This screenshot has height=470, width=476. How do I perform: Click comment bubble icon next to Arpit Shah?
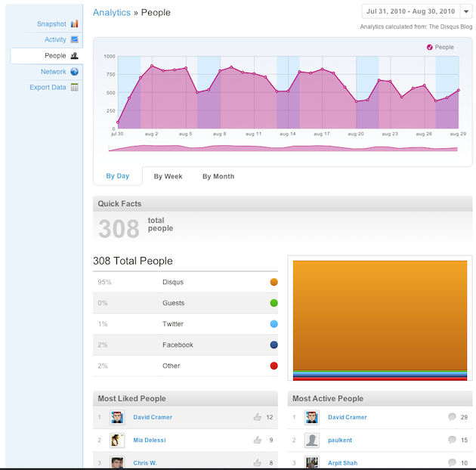coord(452,462)
